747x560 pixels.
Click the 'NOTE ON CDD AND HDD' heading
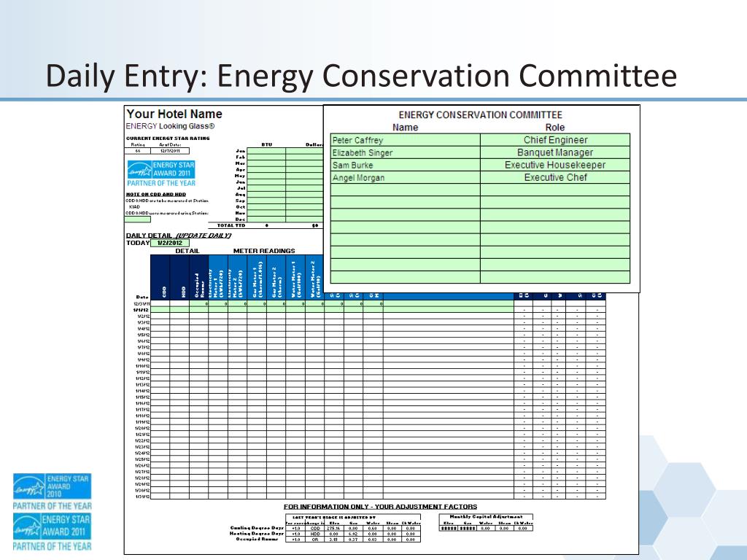pos(156,194)
